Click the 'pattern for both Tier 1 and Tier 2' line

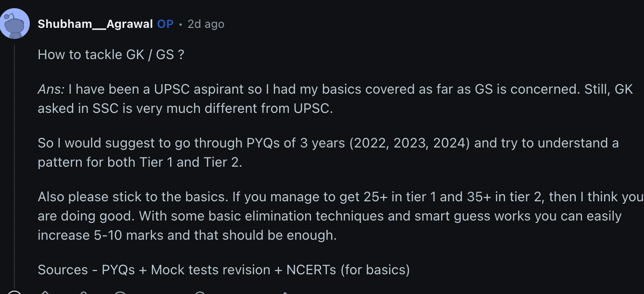click(x=139, y=162)
